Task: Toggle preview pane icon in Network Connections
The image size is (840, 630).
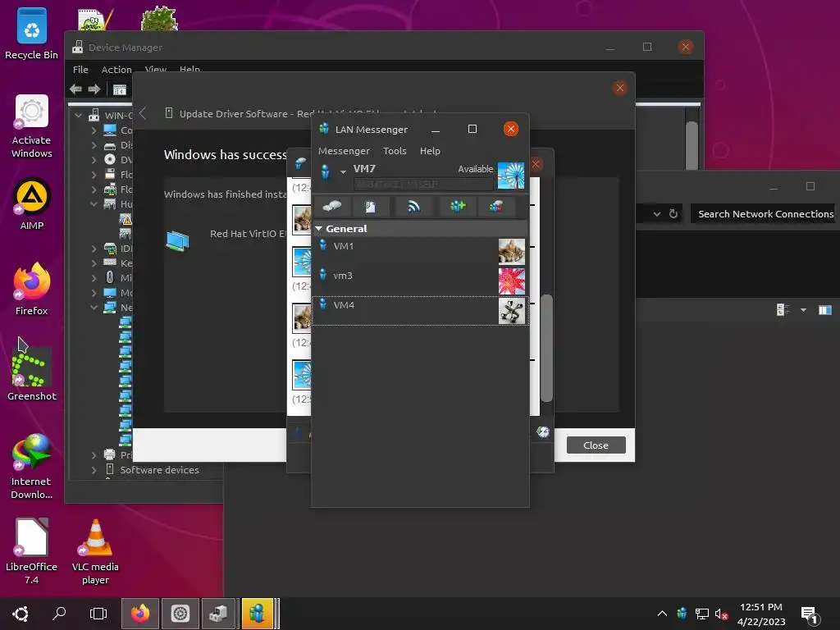Action: coord(825,309)
